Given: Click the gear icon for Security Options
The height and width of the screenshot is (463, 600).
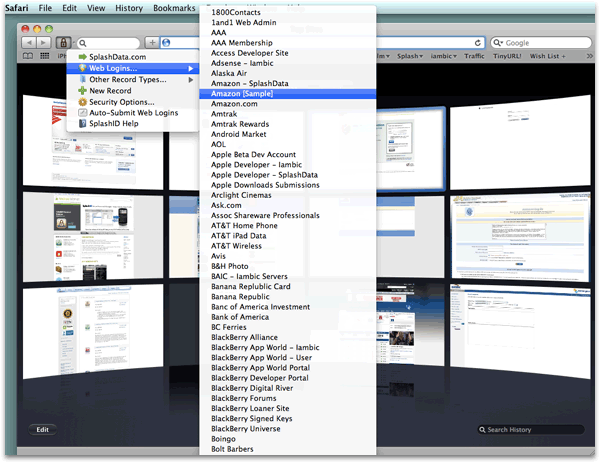Looking at the screenshot, I should click(x=82, y=102).
